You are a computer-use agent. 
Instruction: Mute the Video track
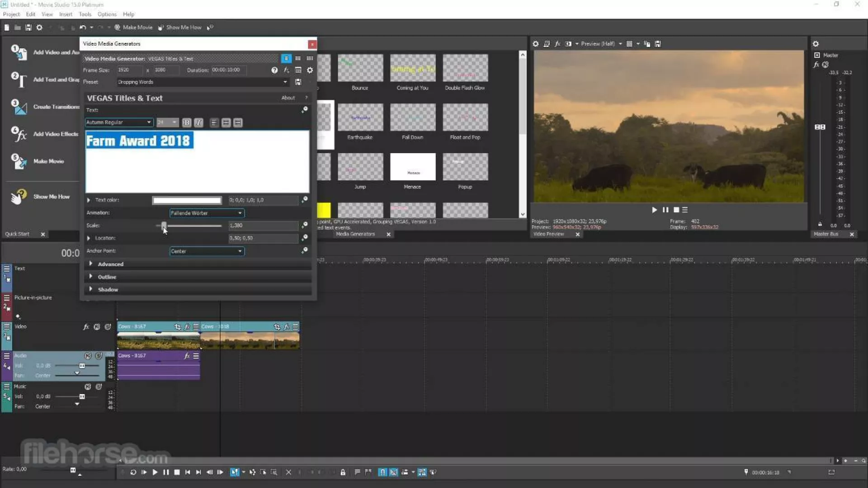pyautogui.click(x=97, y=327)
